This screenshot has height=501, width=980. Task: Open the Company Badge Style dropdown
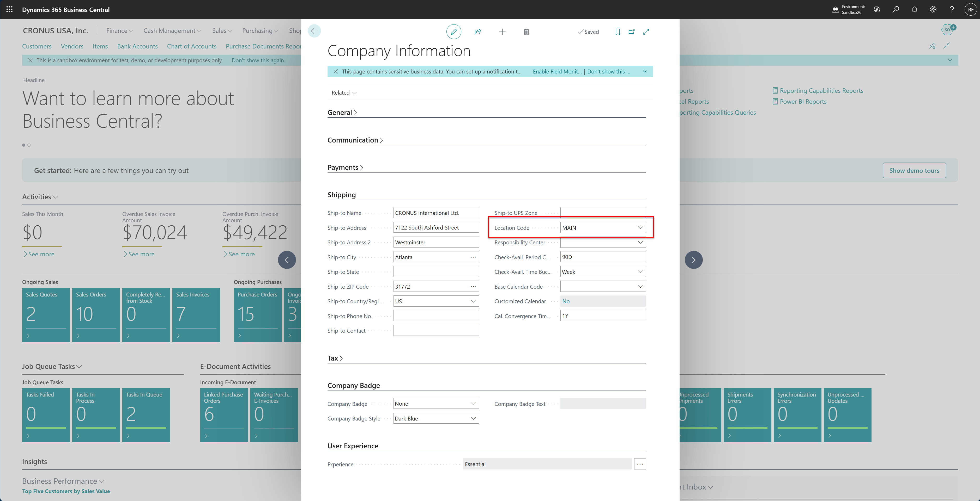tap(473, 418)
